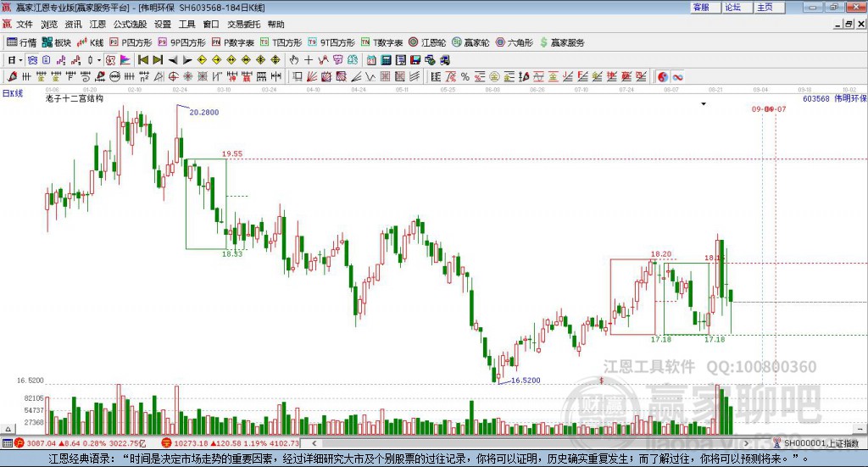Click the SH000001 上证指数 status item
This screenshot has width=868, height=467.
pos(816,443)
